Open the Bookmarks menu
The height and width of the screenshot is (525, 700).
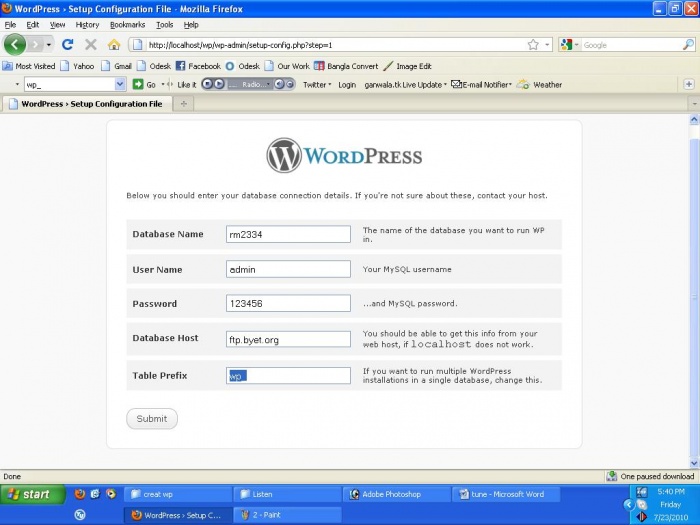coord(128,25)
